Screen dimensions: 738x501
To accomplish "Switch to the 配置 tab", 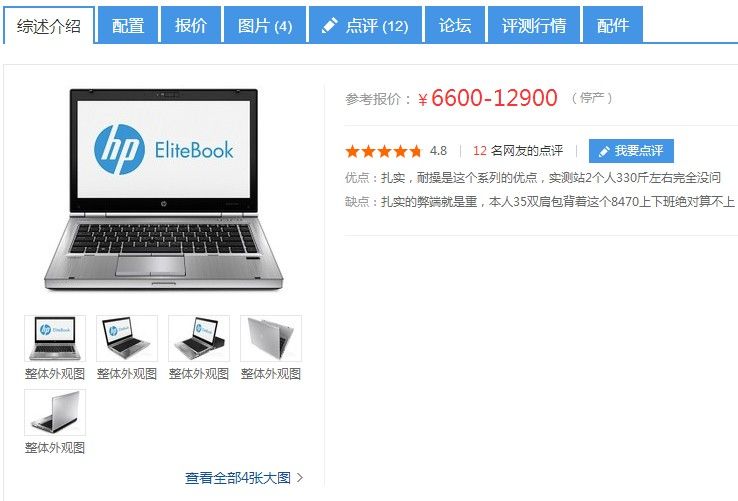I will 128,25.
